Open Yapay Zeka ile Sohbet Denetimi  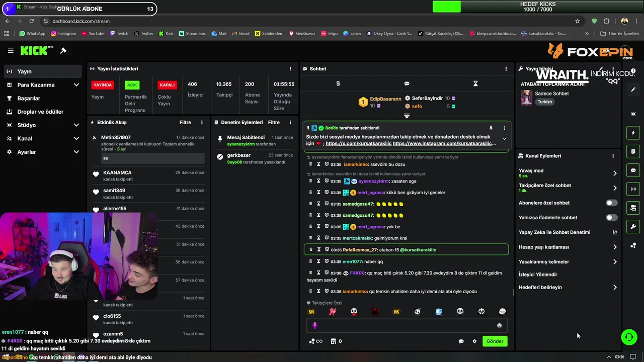tap(568, 232)
